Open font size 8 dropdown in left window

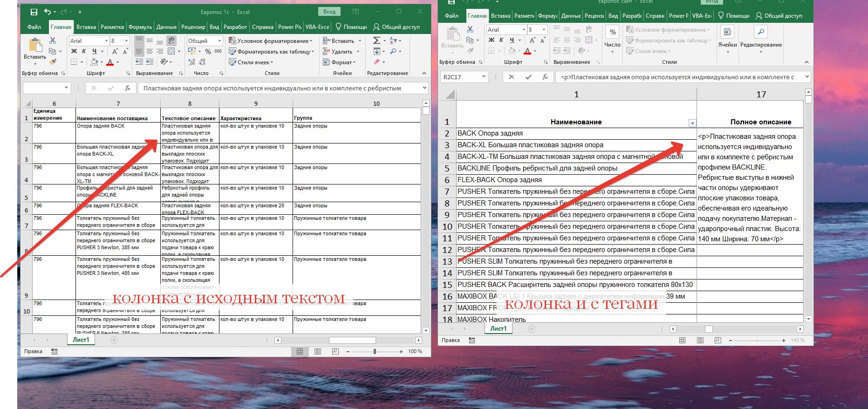pyautogui.click(x=126, y=41)
